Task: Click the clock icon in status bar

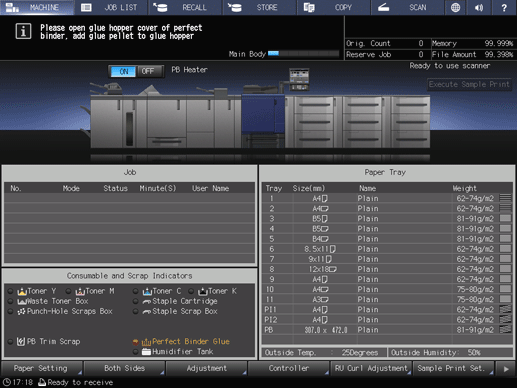Action: coord(7,382)
